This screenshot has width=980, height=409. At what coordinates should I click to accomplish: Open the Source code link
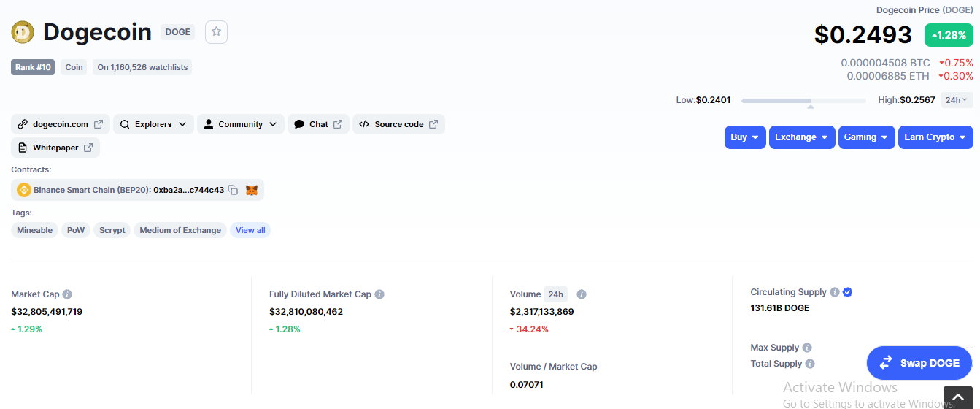pyautogui.click(x=398, y=124)
